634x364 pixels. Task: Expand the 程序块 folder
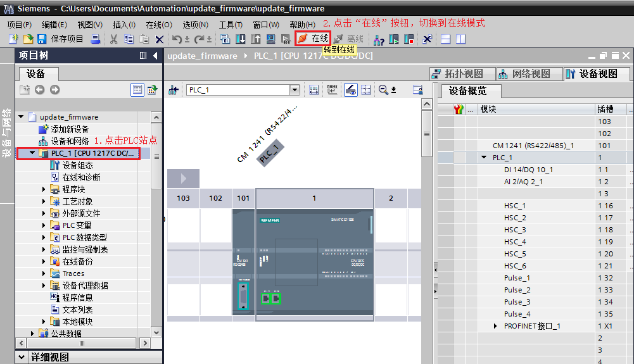click(44, 189)
